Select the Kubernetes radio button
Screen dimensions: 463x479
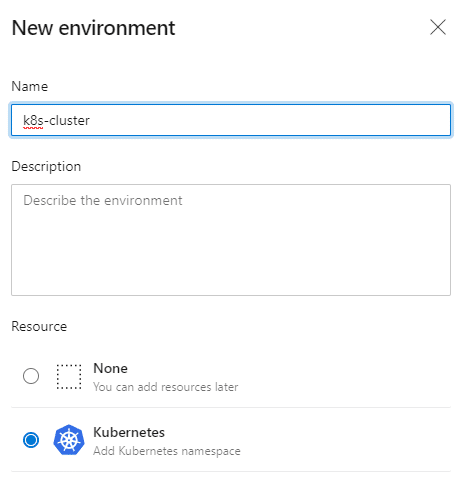coord(31,440)
